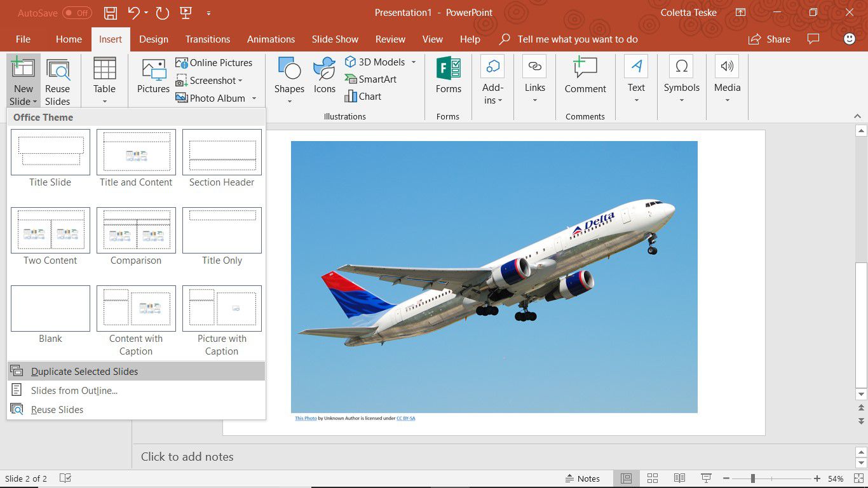Image resolution: width=868 pixels, height=488 pixels.
Task: Open the Undo history dropdown arrow
Action: 146,13
